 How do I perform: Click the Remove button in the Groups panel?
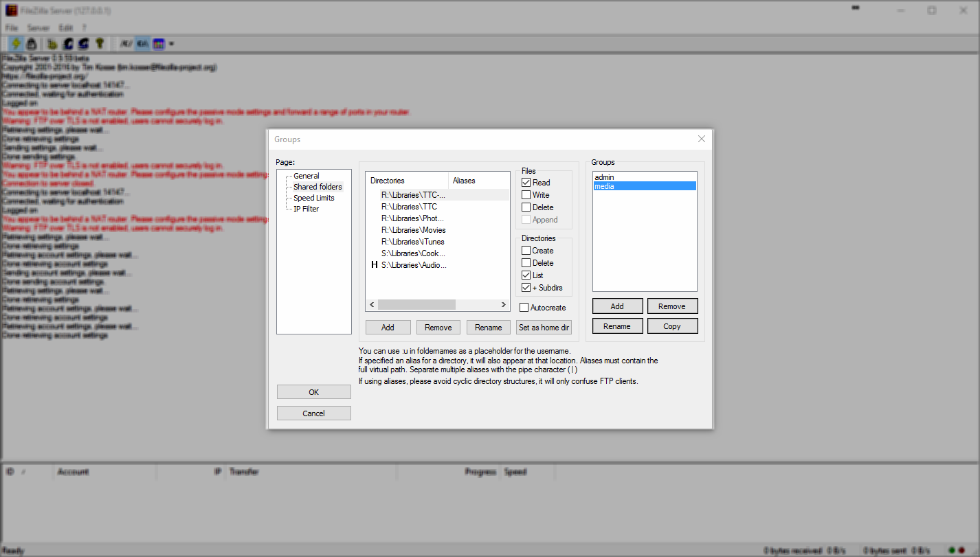point(672,306)
